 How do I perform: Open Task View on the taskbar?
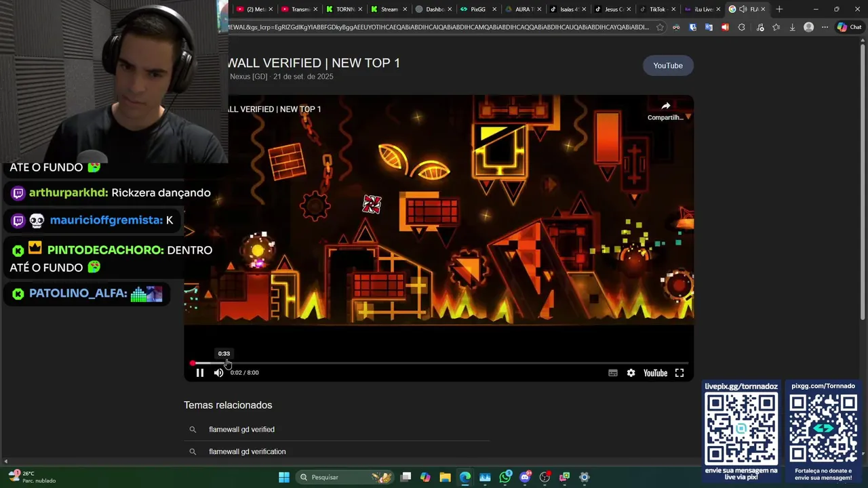(406, 477)
